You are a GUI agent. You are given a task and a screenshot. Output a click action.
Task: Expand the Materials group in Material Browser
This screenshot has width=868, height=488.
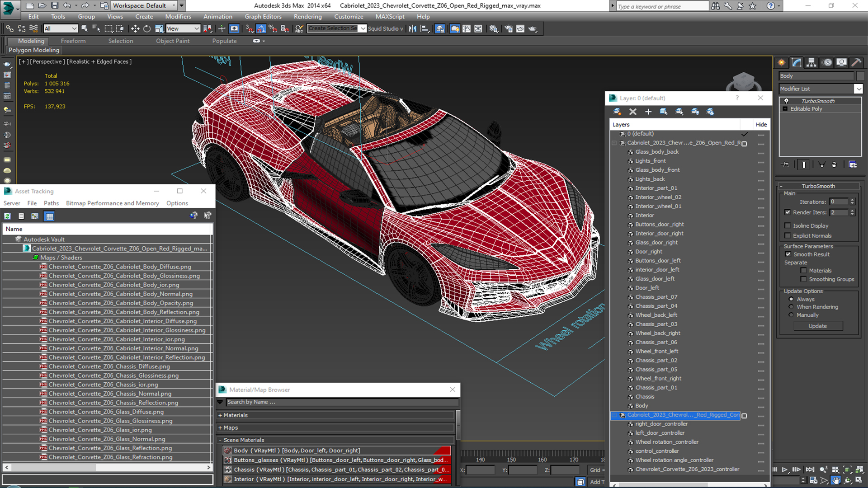click(220, 415)
